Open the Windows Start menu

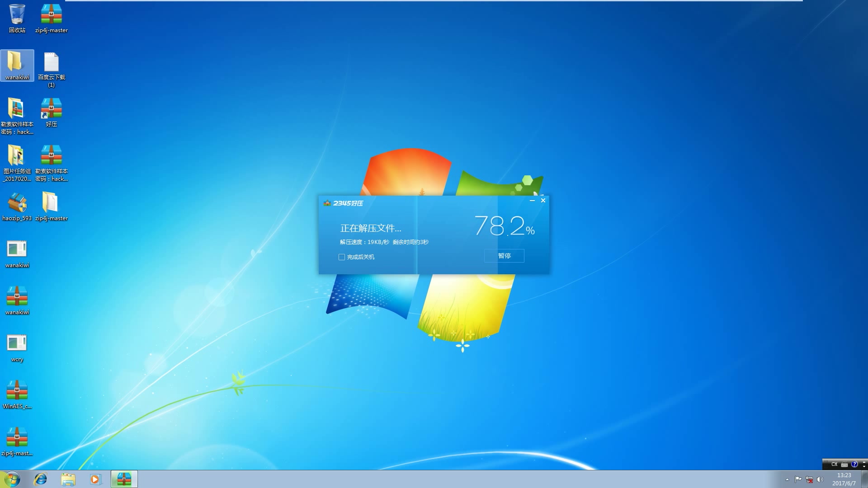(12, 479)
